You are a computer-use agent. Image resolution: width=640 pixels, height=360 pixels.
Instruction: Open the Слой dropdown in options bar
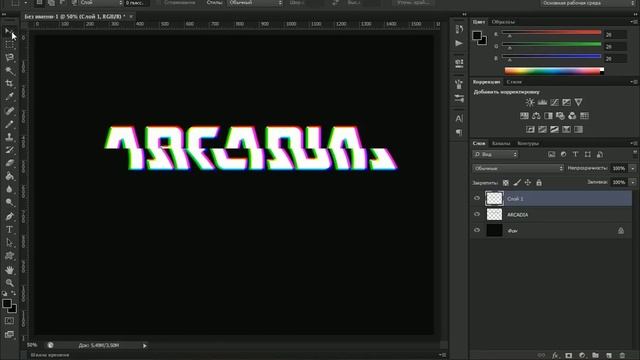100,3
